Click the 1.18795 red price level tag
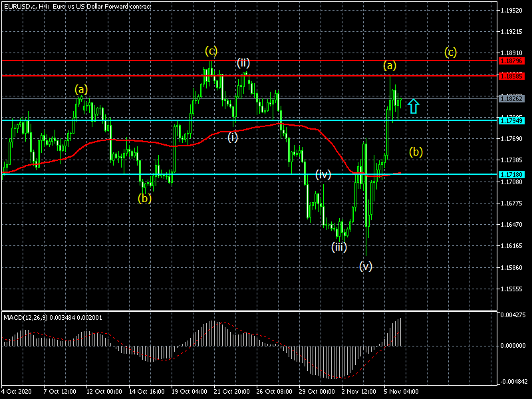 pos(511,61)
